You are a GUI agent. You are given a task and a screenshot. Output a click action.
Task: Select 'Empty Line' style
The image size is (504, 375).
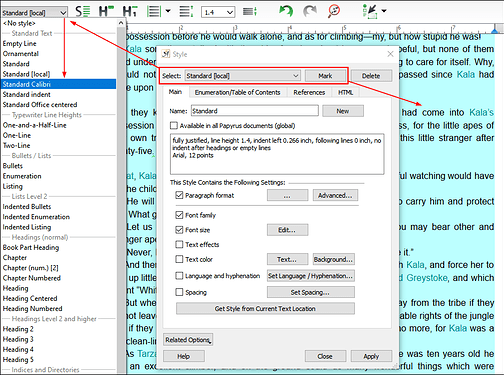tap(58, 43)
